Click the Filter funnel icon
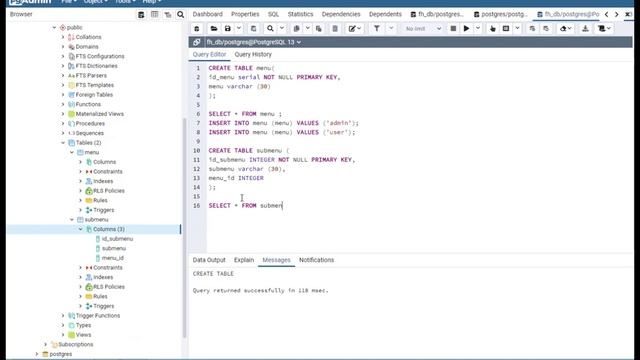The image size is (640, 360). [377, 29]
